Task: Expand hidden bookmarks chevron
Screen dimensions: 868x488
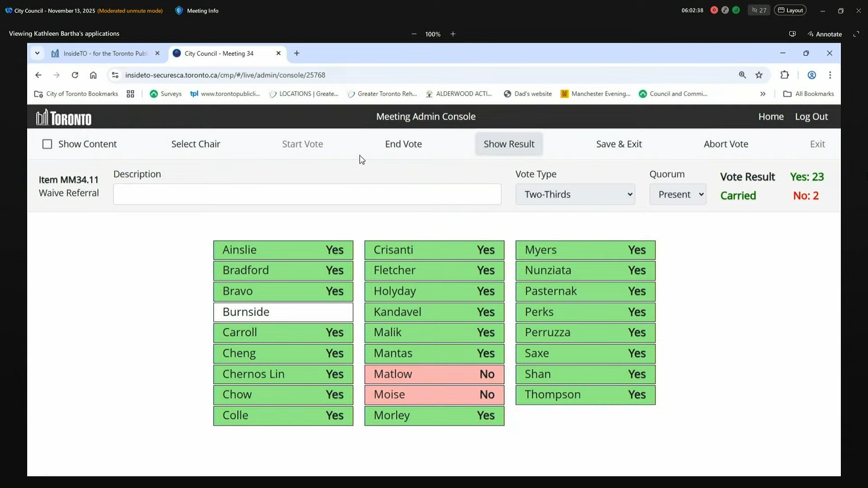Action: point(763,94)
